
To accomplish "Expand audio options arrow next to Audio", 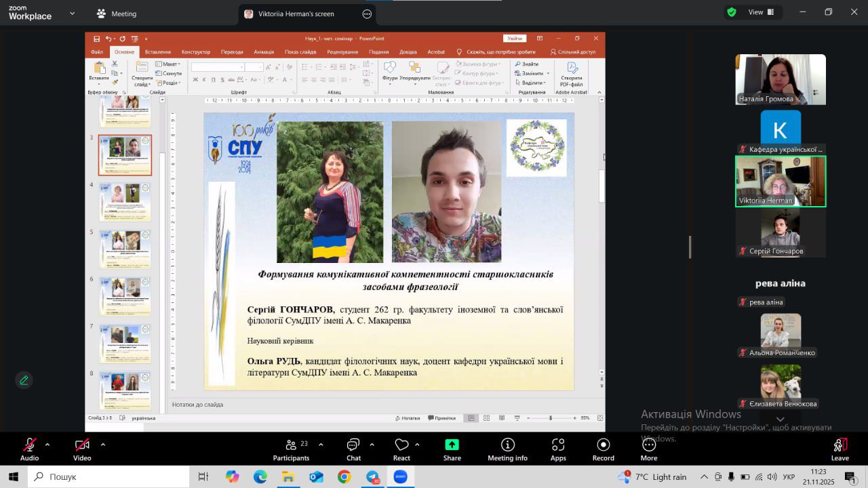I will (47, 445).
